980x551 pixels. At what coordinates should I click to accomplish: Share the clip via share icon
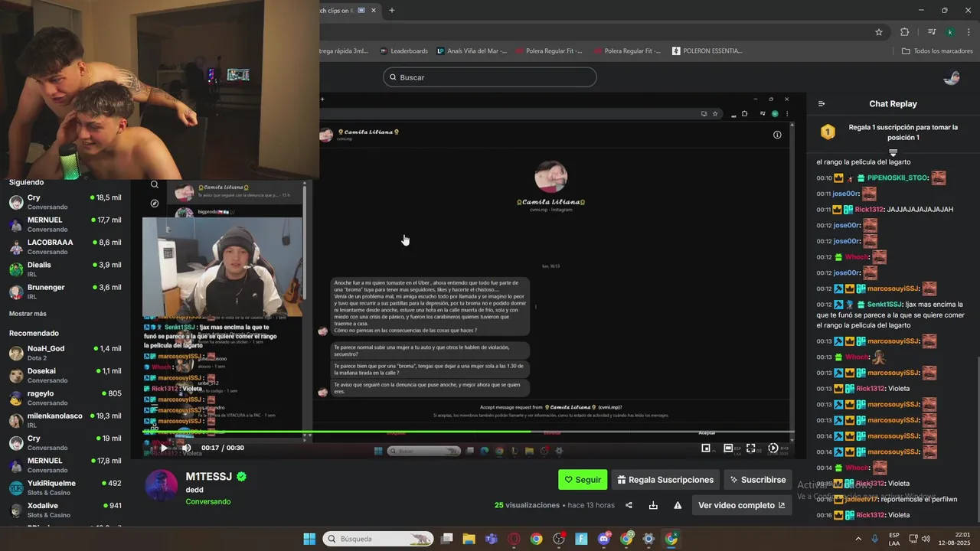click(x=629, y=505)
